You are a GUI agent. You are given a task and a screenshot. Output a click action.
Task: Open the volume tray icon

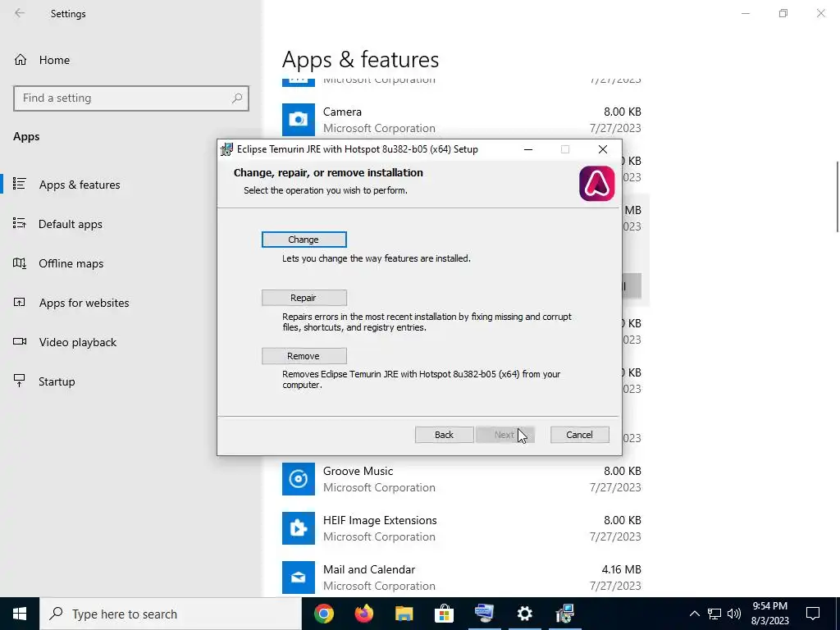tap(734, 614)
